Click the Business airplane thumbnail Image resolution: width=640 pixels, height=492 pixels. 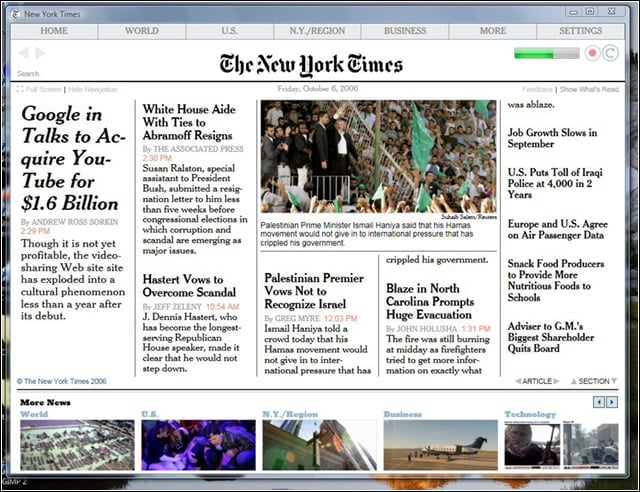pos(440,445)
